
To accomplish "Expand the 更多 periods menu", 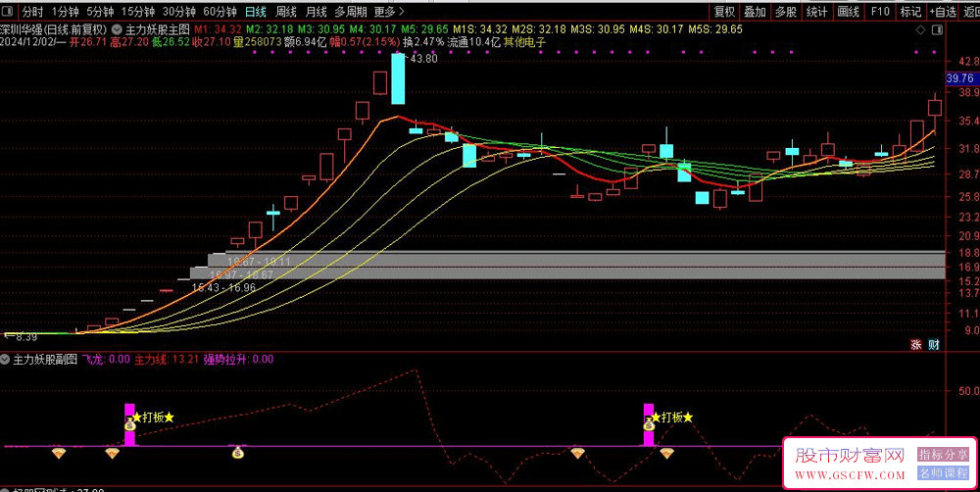I will (x=389, y=11).
